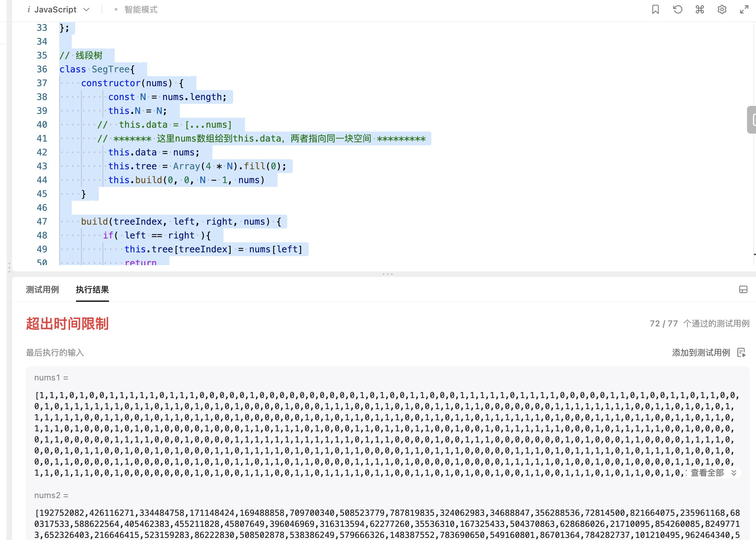Open editor settings gear icon
756x540 pixels.
pyautogui.click(x=722, y=10)
